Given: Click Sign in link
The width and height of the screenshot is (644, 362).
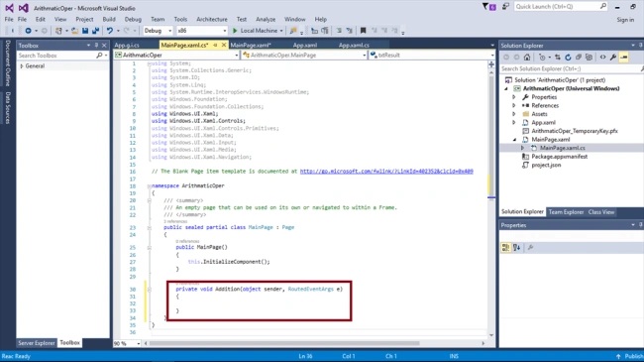Looking at the screenshot, I should coord(625,20).
